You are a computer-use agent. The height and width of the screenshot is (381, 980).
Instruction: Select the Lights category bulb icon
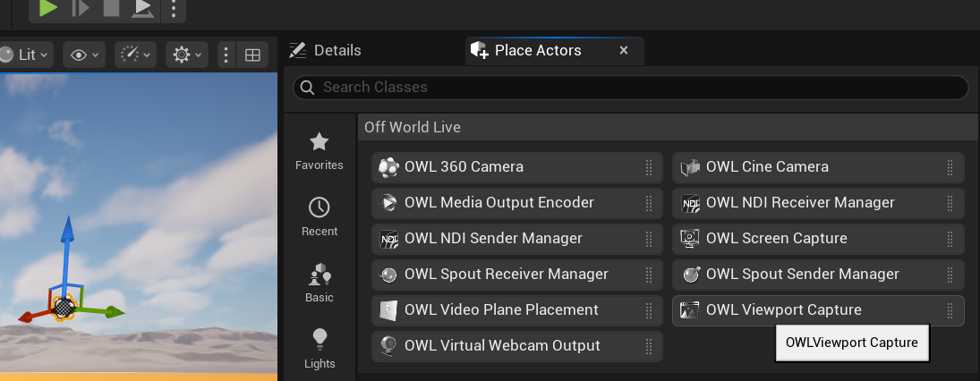[x=320, y=350]
